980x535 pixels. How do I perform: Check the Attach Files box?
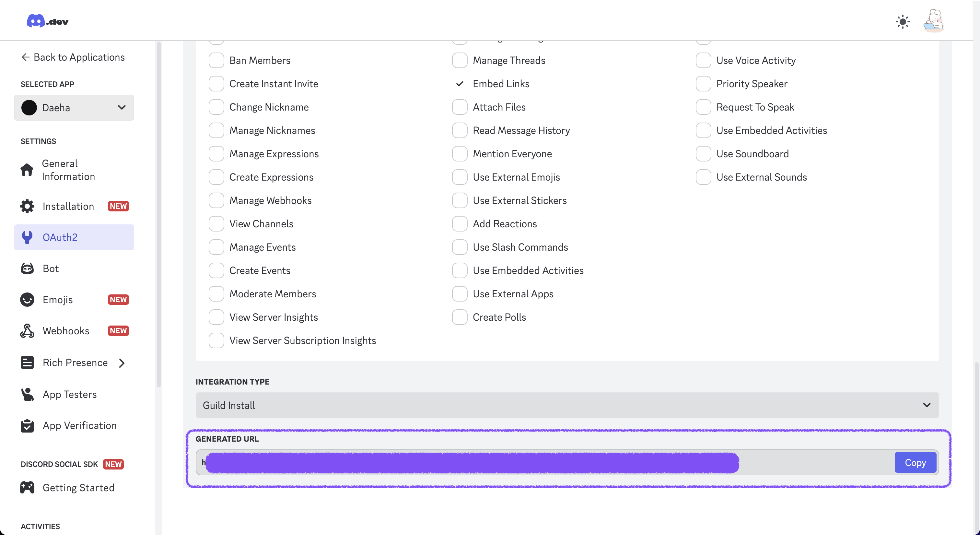[x=460, y=107]
